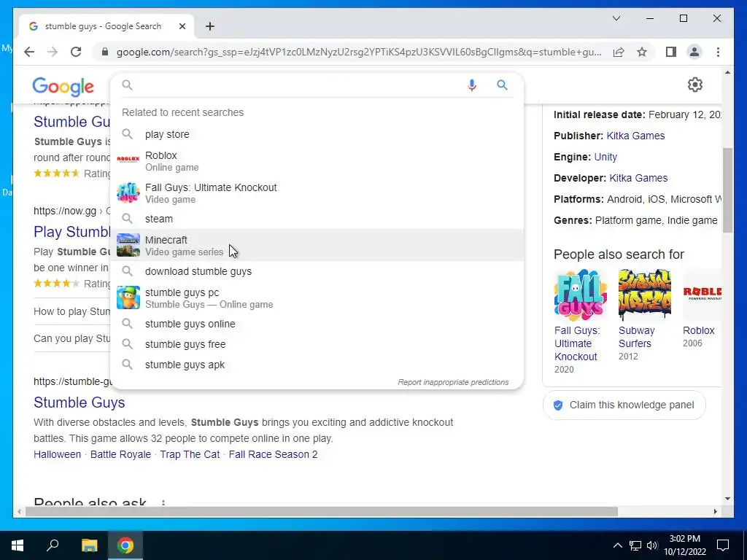
Task: Choose 'download stumble guys' suggestion
Action: [317, 271]
